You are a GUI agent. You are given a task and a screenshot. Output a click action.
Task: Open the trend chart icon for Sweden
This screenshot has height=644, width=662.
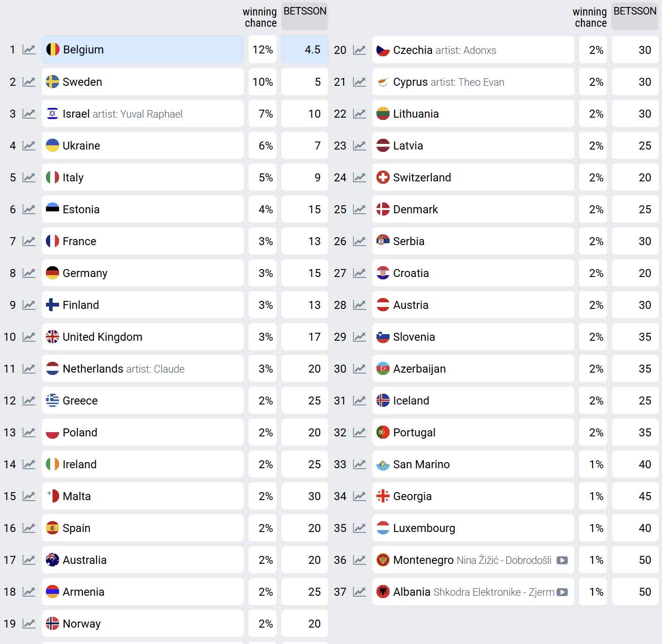(29, 82)
